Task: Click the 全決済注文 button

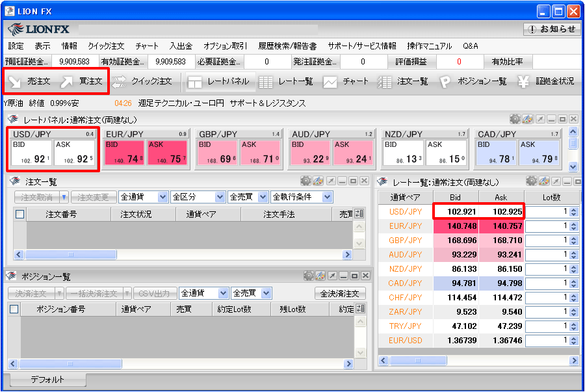Action: point(340,294)
